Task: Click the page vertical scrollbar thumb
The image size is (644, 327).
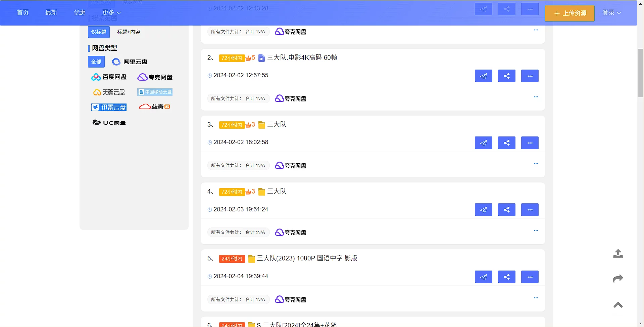Action: pyautogui.click(x=640, y=72)
